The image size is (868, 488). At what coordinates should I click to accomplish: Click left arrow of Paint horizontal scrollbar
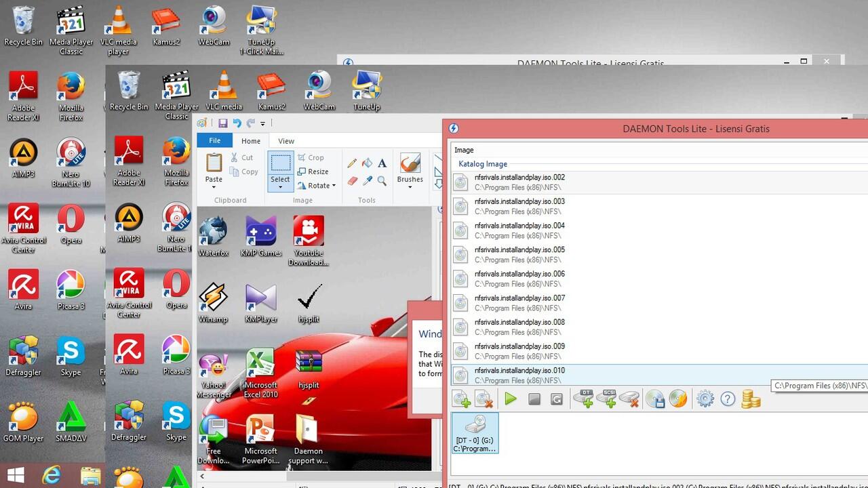tap(201, 476)
